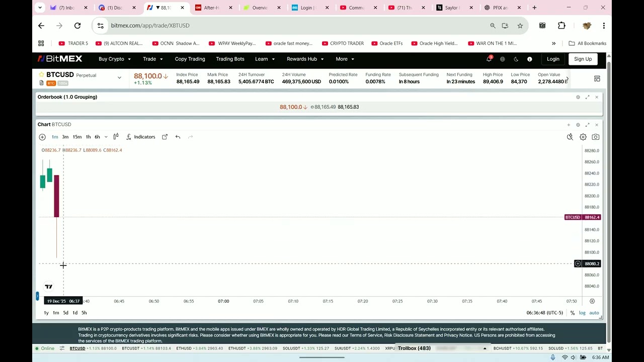Screen dimensions: 644x362
Task: Open Copy Trading page
Action: pos(190,59)
